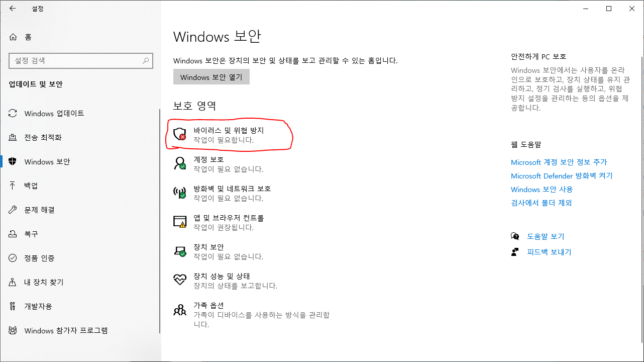Click the 복구 person icon
Image resolution: width=644 pixels, height=362 pixels.
pos(13,234)
